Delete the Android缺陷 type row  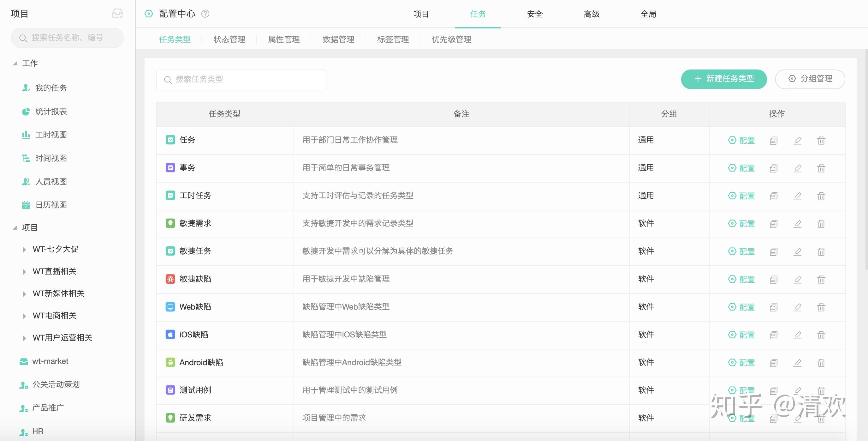(x=821, y=363)
